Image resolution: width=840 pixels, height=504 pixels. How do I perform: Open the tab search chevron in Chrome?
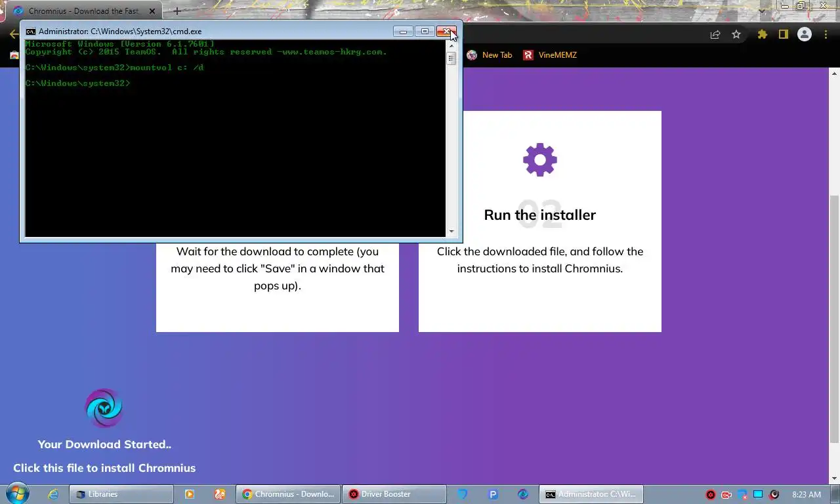coord(762,10)
